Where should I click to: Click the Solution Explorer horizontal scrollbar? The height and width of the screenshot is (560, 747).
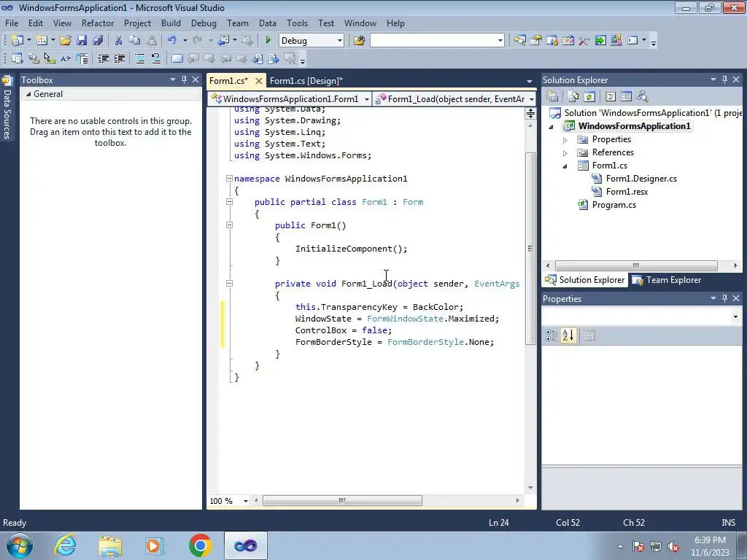coord(636,265)
